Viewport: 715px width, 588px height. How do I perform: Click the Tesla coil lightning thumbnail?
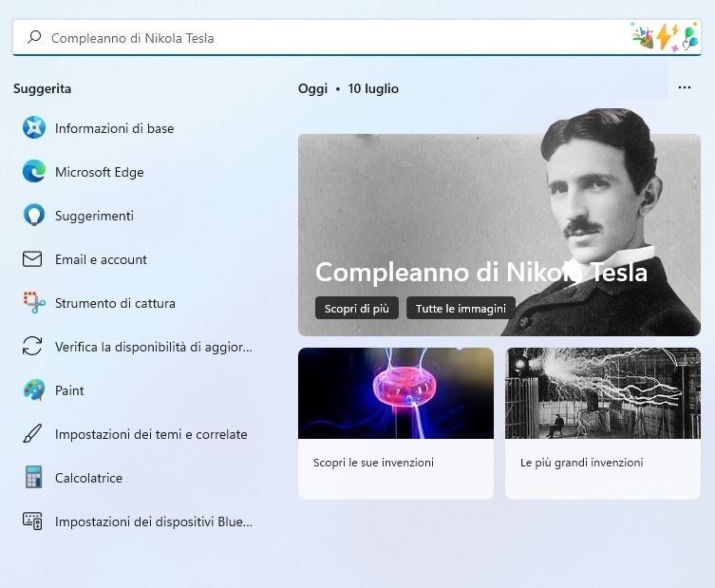pos(603,393)
